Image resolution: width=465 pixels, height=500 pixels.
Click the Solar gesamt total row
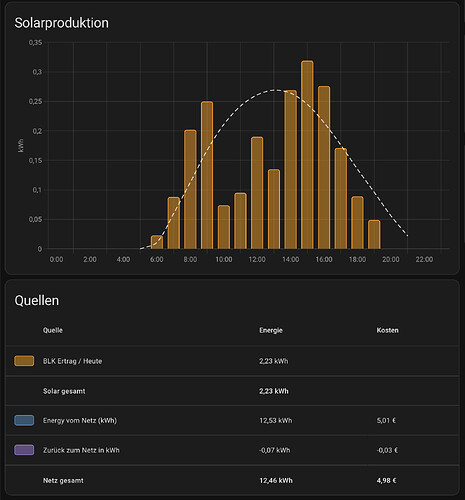coord(232,391)
